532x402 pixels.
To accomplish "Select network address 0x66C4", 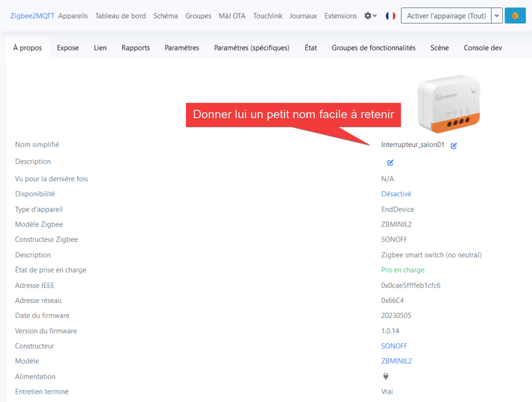I will click(x=393, y=300).
